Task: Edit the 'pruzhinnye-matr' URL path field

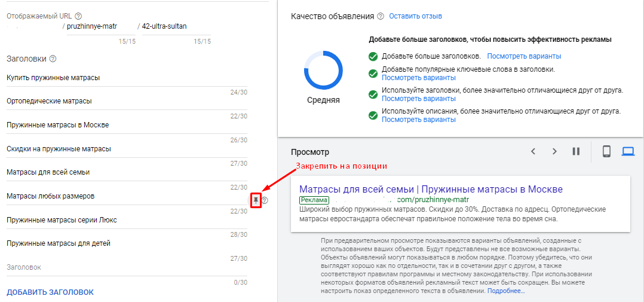Action: (101, 27)
